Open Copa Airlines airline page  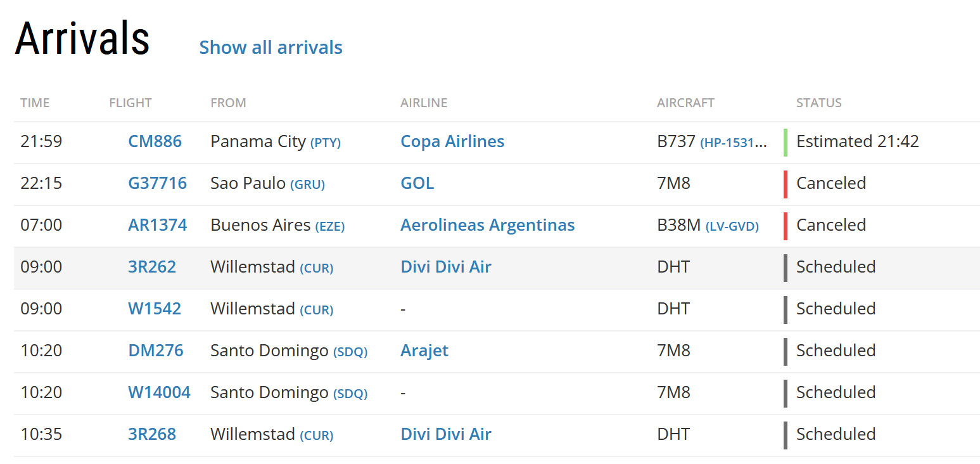click(x=452, y=141)
